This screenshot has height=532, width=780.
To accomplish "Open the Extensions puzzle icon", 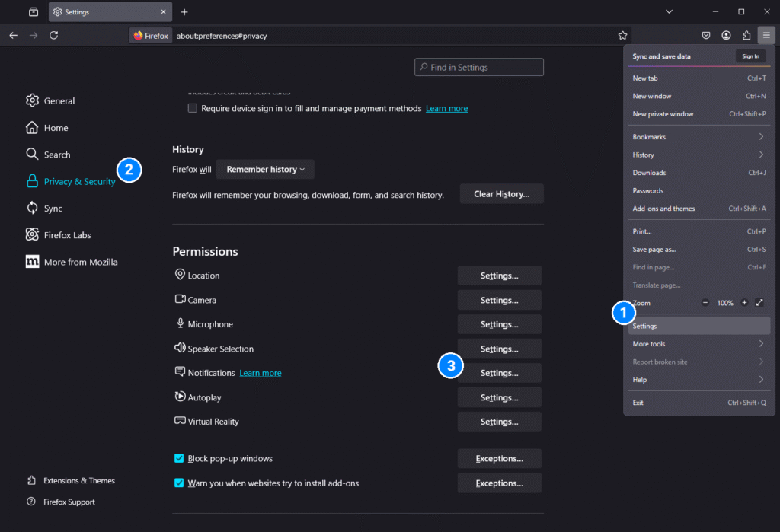I will pyautogui.click(x=746, y=35).
